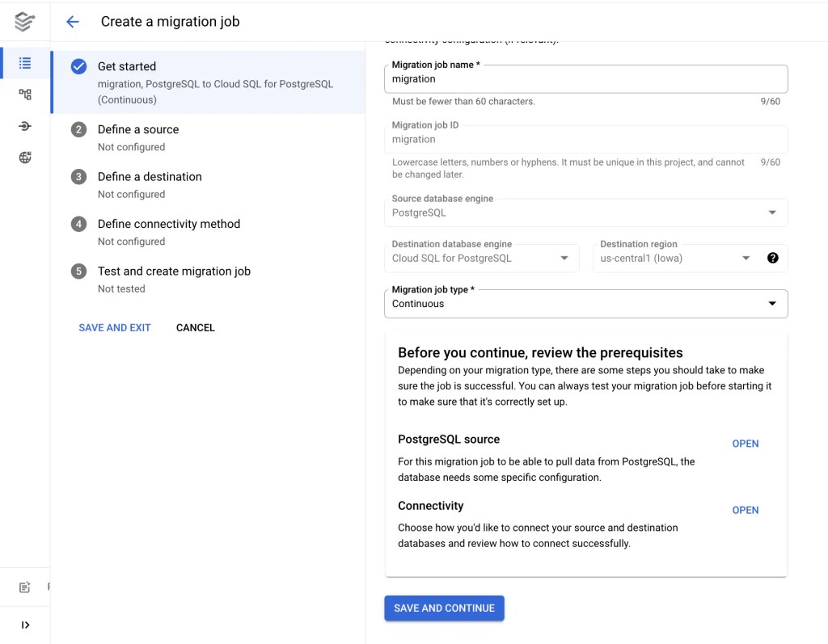Open the Migration jobs list icon
The width and height of the screenshot is (828, 644).
[24, 62]
